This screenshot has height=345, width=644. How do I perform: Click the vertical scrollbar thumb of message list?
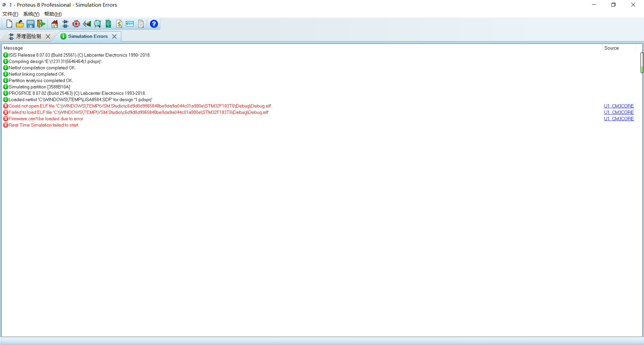[x=642, y=62]
